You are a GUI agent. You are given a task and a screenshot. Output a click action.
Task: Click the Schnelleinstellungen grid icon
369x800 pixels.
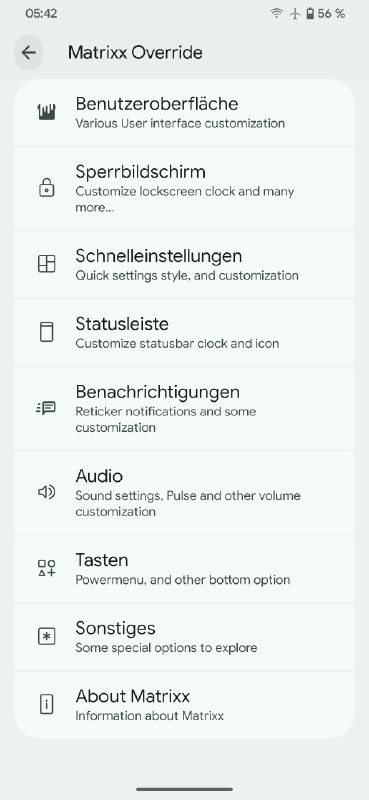(46, 264)
